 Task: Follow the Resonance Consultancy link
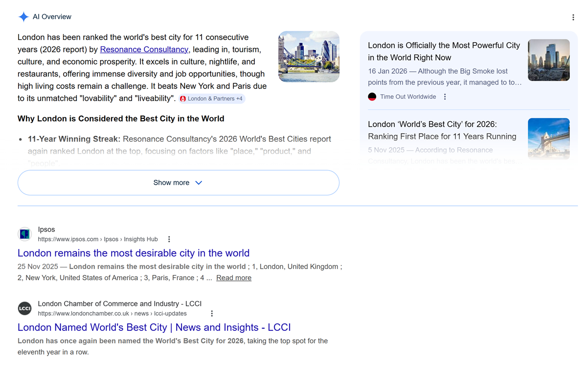pos(144,49)
